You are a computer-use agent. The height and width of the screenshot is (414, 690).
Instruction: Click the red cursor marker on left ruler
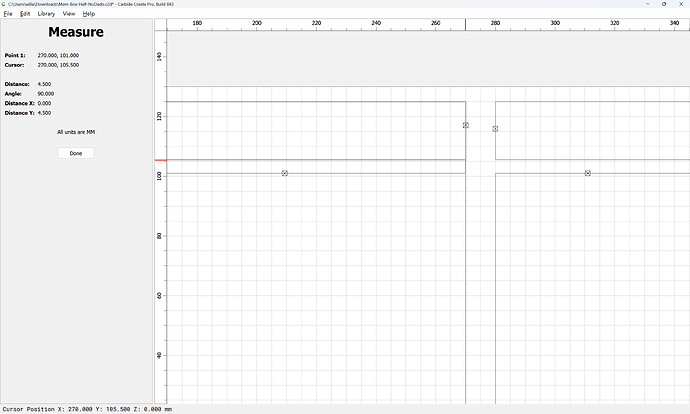pyautogui.click(x=161, y=160)
